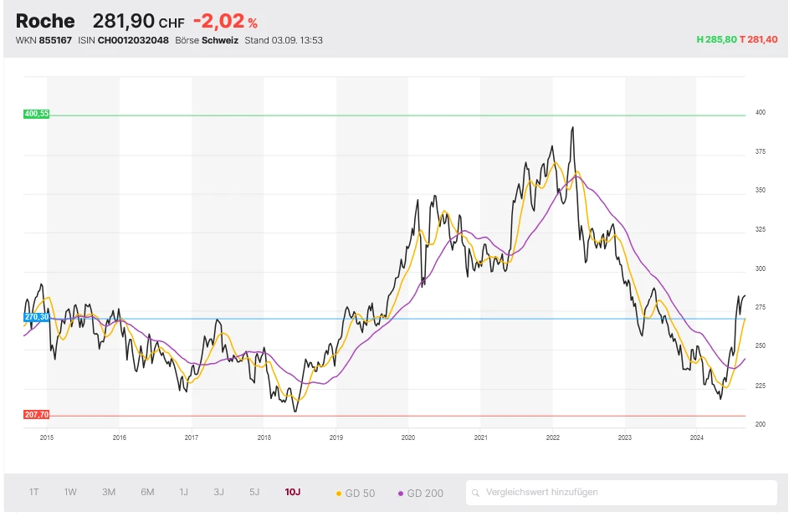Click the Roche stock title
This screenshot has width=789, height=532.
point(45,21)
